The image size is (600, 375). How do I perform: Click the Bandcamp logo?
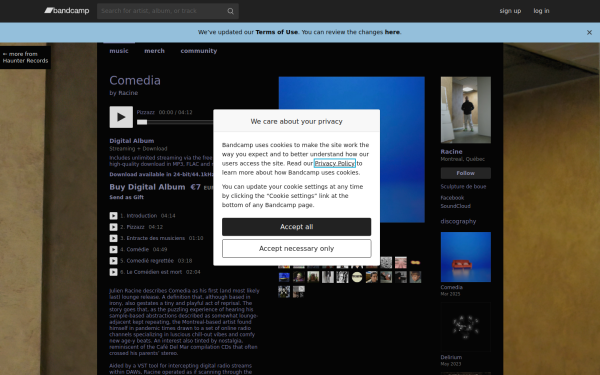click(67, 11)
